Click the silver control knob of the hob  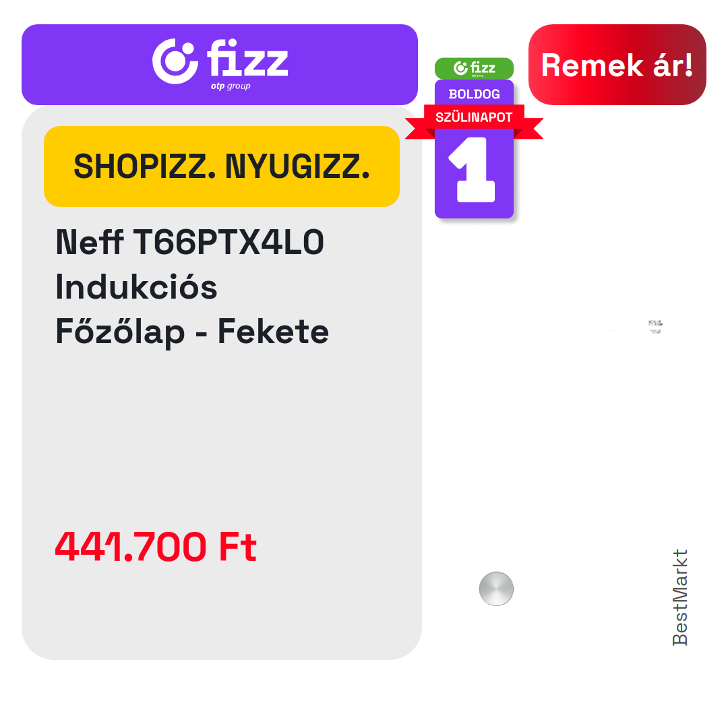tap(496, 588)
